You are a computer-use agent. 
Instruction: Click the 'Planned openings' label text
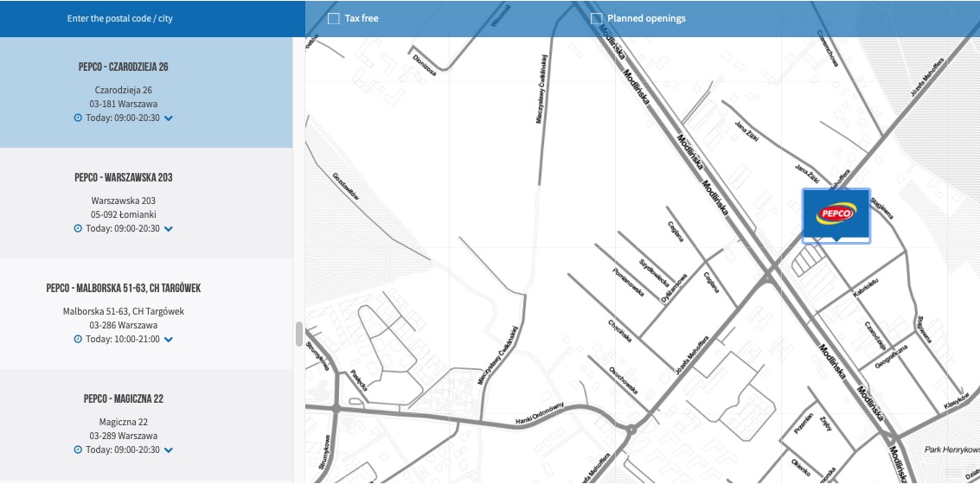646,19
